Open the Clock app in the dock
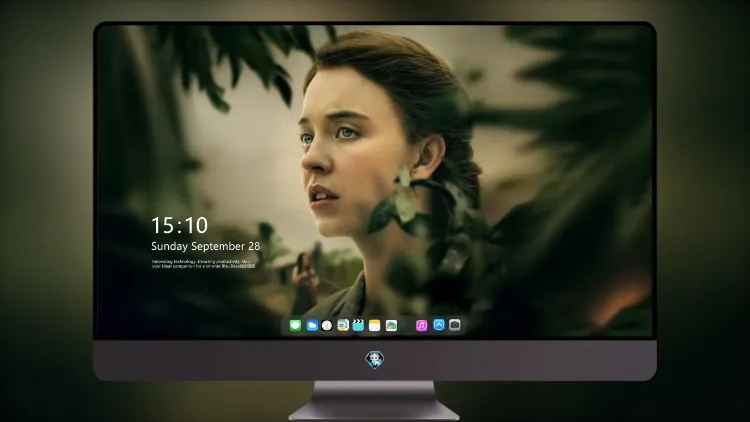This screenshot has width=750, height=422. click(327, 325)
